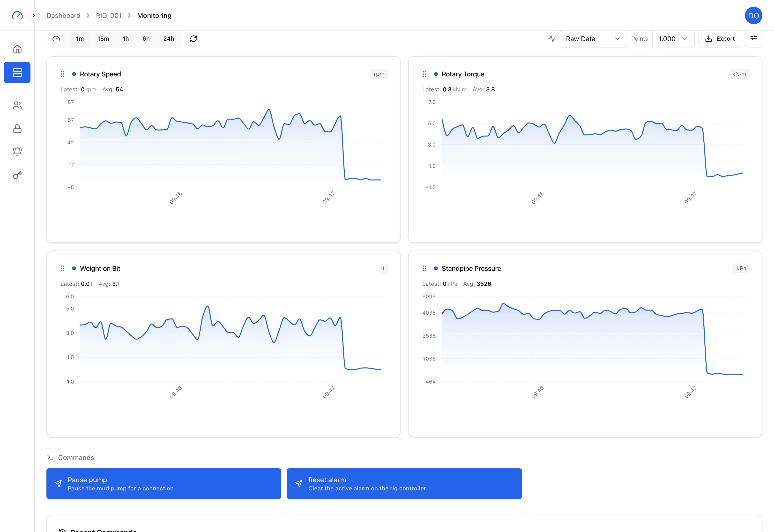Select the 1m time range

click(80, 39)
